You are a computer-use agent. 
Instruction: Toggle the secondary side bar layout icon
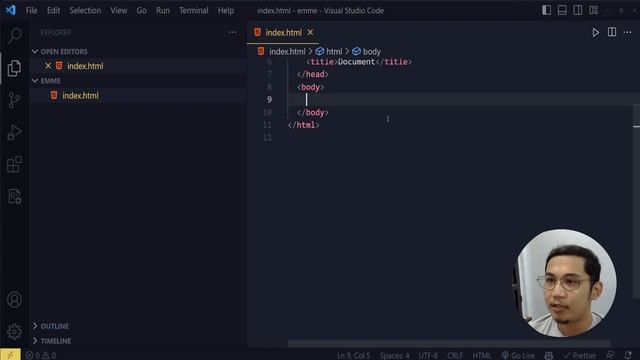point(578,10)
